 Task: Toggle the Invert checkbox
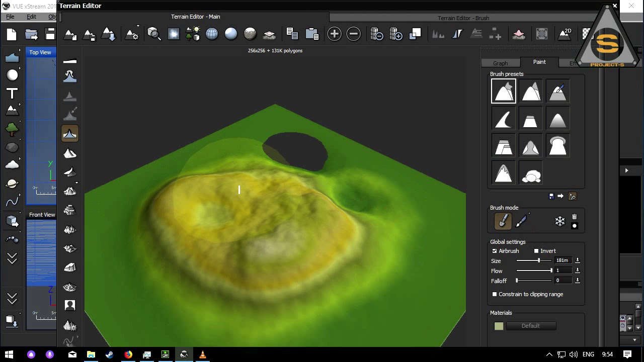pos(536,251)
